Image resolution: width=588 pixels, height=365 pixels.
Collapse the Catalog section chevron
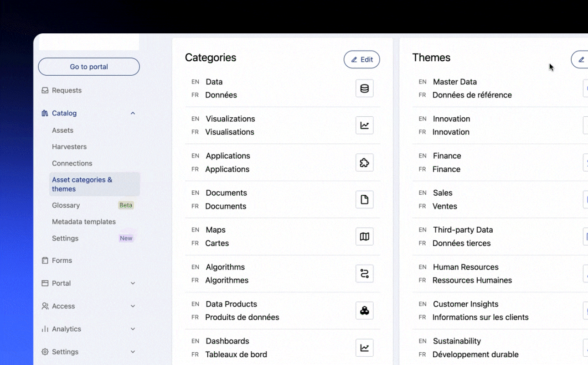(133, 113)
